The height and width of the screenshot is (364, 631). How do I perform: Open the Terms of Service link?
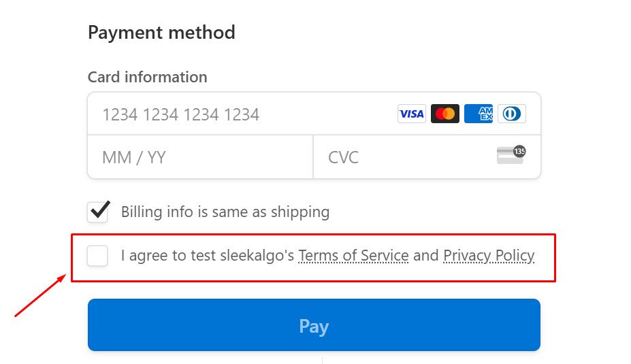pyautogui.click(x=353, y=256)
